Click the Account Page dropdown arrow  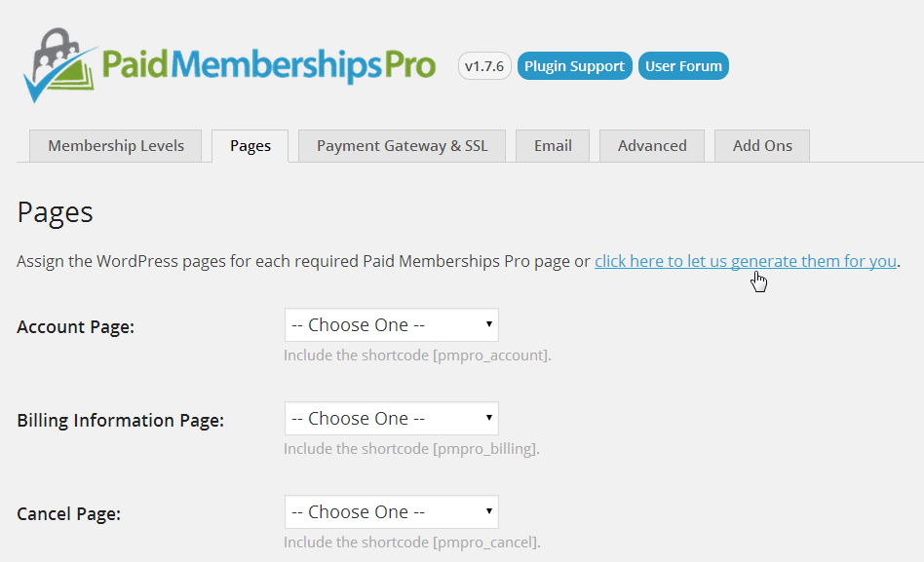pyautogui.click(x=489, y=324)
